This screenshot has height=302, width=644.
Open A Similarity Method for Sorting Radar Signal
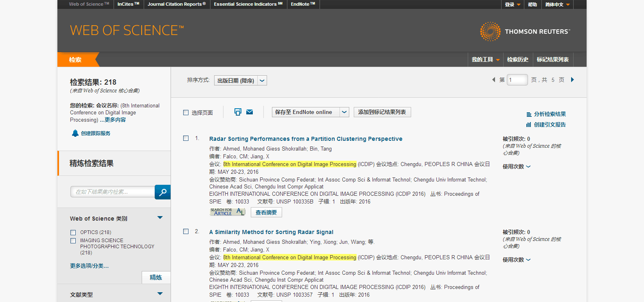[271, 232]
